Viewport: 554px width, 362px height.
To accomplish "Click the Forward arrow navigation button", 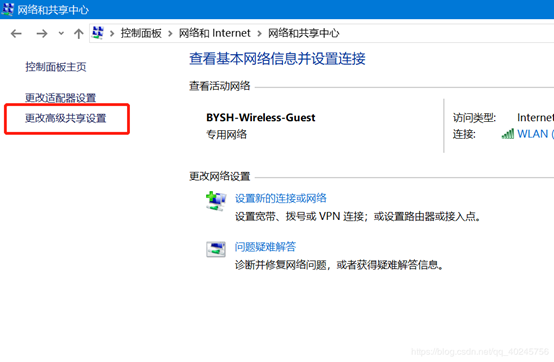I will [42, 34].
